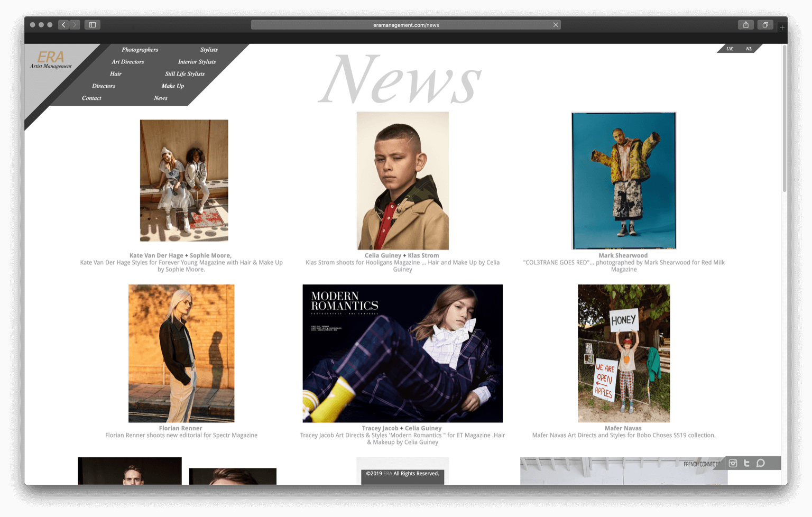Go back with the back arrow
This screenshot has width=812, height=517.
pyautogui.click(x=63, y=25)
